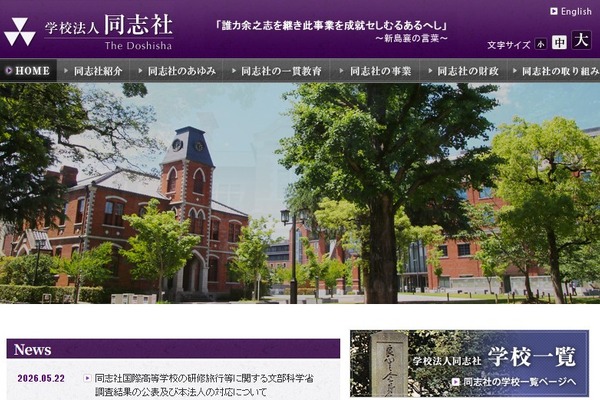The height and width of the screenshot is (400, 600).
Task: Click the arrow icon beside the 2026.05.22 news
Action: 87,378
